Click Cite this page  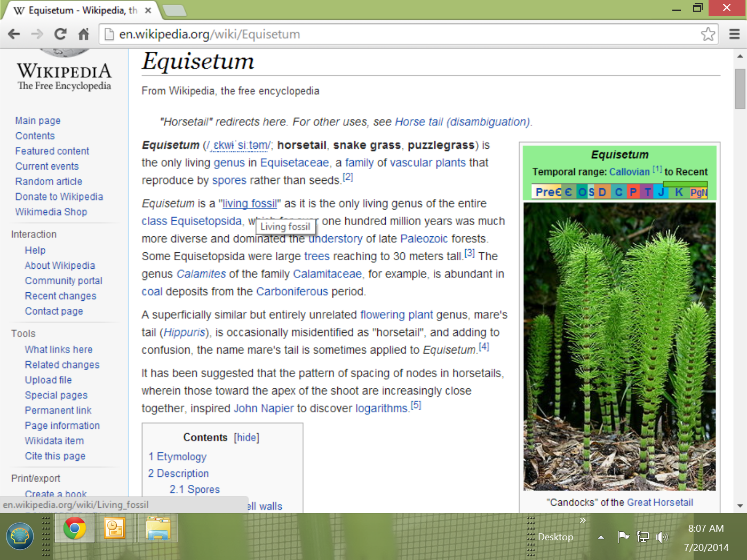55,456
